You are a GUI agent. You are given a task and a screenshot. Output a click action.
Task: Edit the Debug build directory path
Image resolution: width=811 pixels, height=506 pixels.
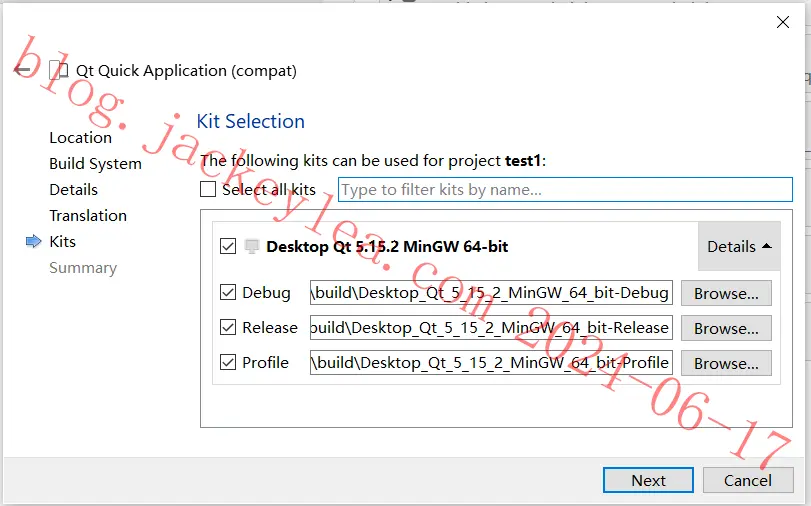491,293
